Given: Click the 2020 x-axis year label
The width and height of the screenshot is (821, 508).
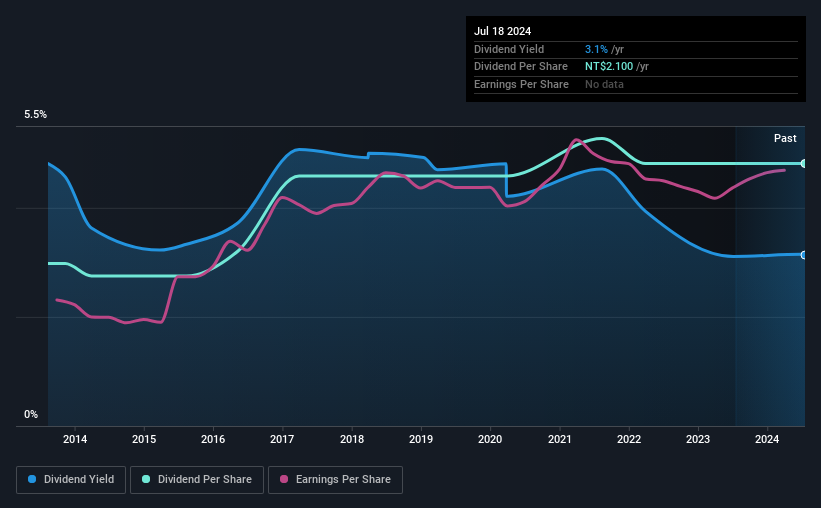Looking at the screenshot, I should click(490, 439).
